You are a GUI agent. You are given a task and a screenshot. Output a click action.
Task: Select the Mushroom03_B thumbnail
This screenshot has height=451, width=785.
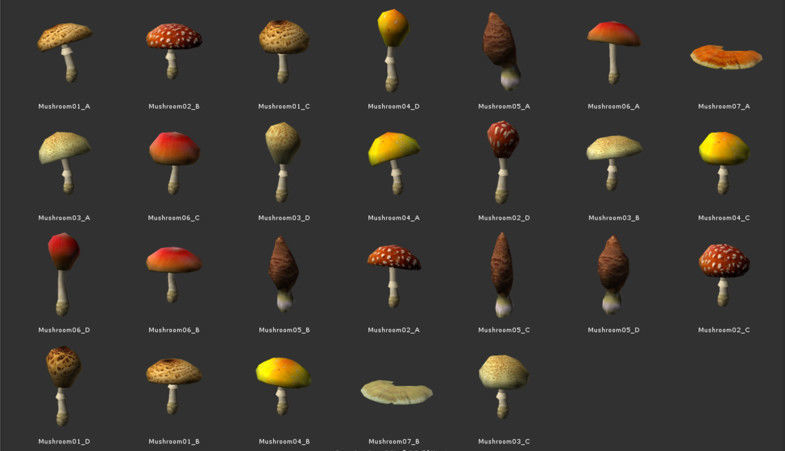click(614, 163)
